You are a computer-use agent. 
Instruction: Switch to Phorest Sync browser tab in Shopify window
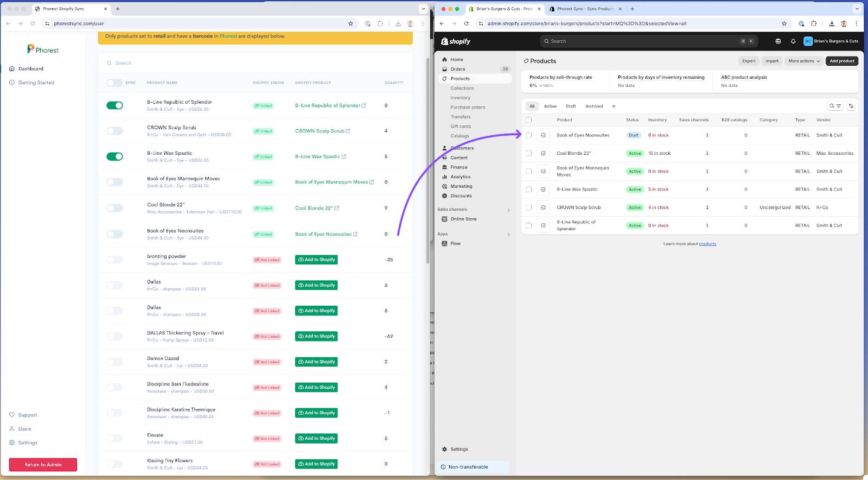584,9
